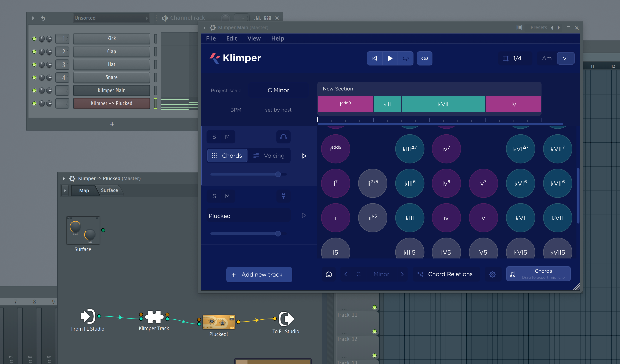Toggle the green mute light on the Kick channel
Image resolution: width=620 pixels, height=364 pixels.
tap(34, 39)
